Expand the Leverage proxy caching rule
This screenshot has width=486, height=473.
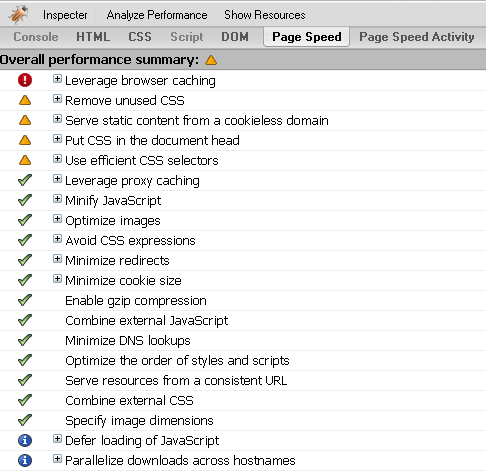[57, 179]
